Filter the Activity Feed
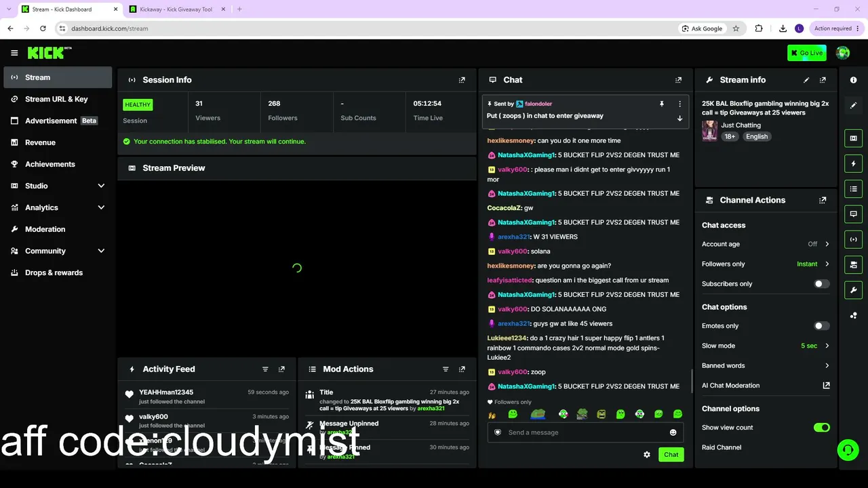868x488 pixels. coord(265,369)
